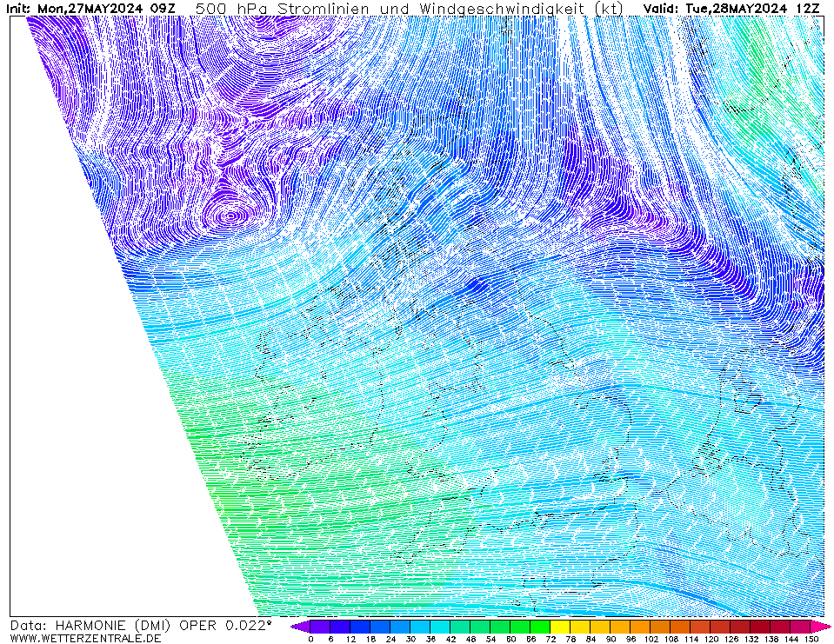Click the 500 hPa Stromlinien und Windgeschwindigkeit title

[x=410, y=9]
